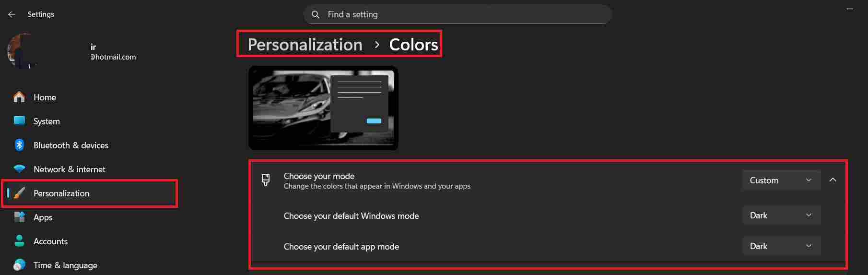868x275 pixels.
Task: Click the Choose your mode label
Action: click(x=319, y=176)
